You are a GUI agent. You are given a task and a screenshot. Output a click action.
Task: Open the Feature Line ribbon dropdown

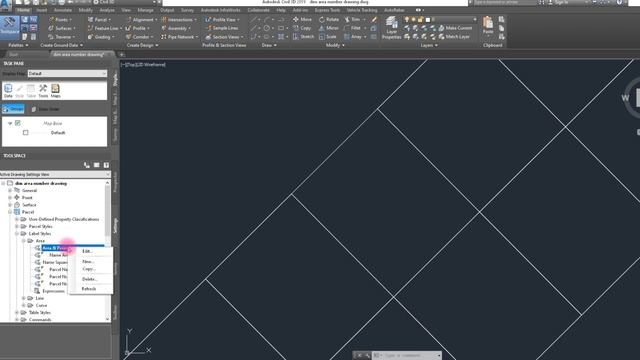105,28
